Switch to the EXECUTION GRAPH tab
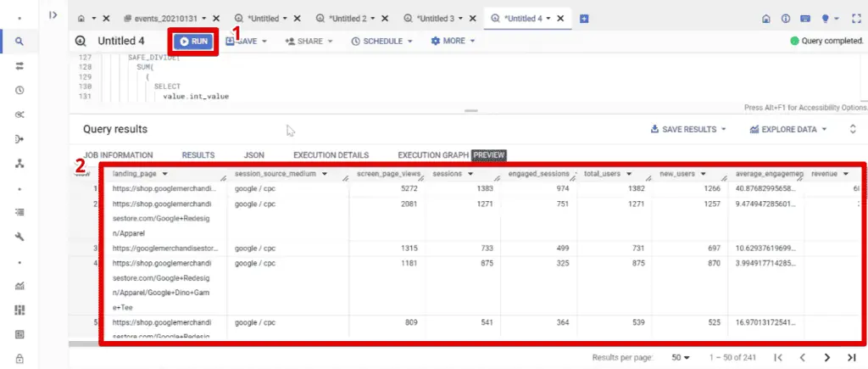The image size is (868, 369). pyautogui.click(x=433, y=155)
